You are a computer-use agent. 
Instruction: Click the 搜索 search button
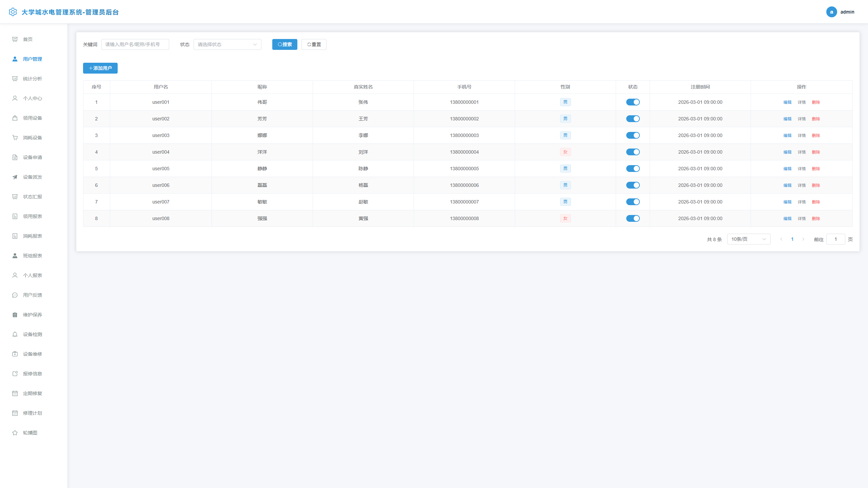coord(285,44)
